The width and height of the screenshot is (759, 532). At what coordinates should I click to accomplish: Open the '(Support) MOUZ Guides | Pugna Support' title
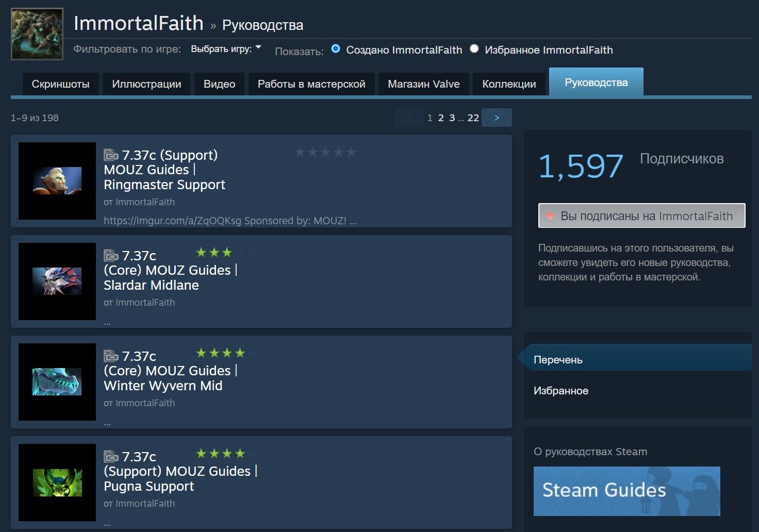coord(180,471)
